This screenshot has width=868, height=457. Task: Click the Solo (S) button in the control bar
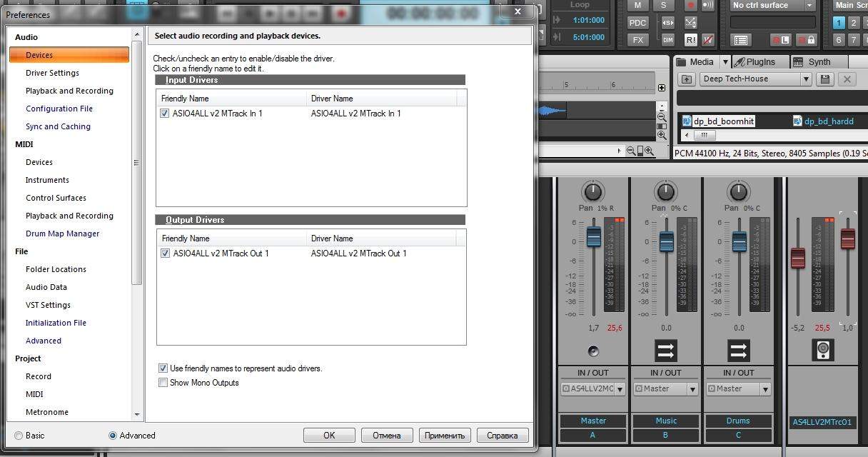tap(664, 6)
